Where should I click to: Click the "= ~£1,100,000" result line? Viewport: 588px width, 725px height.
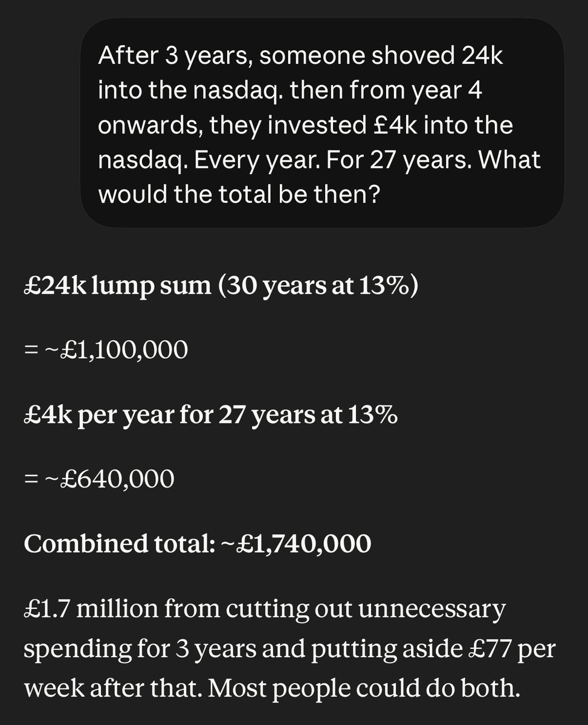(x=106, y=350)
